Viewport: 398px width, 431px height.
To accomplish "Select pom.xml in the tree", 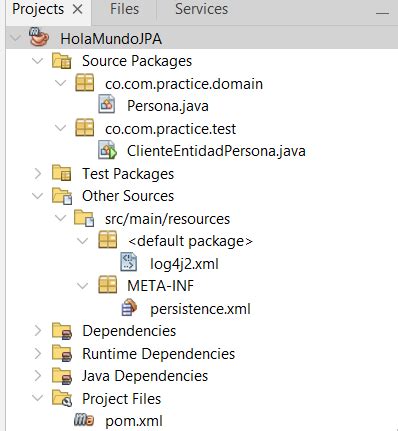I will [x=134, y=421].
